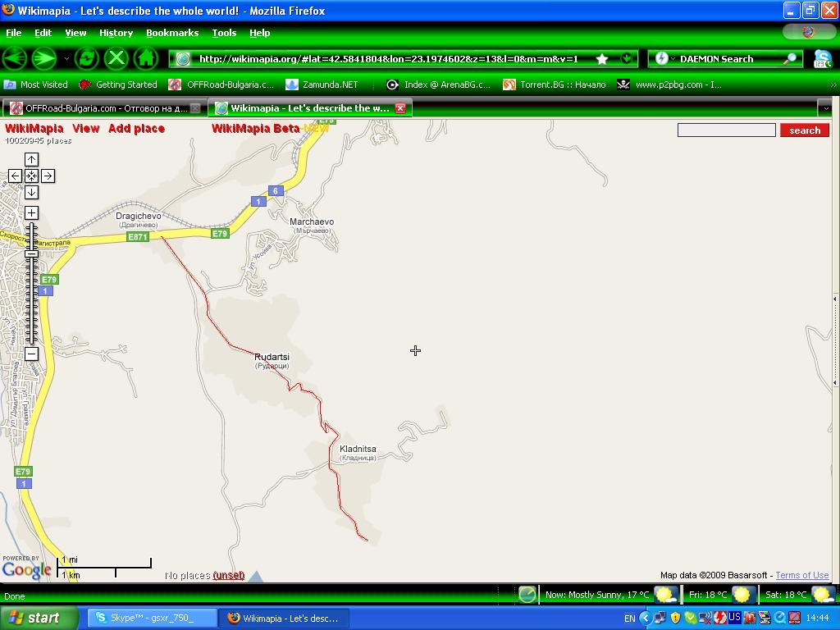Zoom out the map with minus button
Image resolution: width=840 pixels, height=630 pixels.
[32, 354]
